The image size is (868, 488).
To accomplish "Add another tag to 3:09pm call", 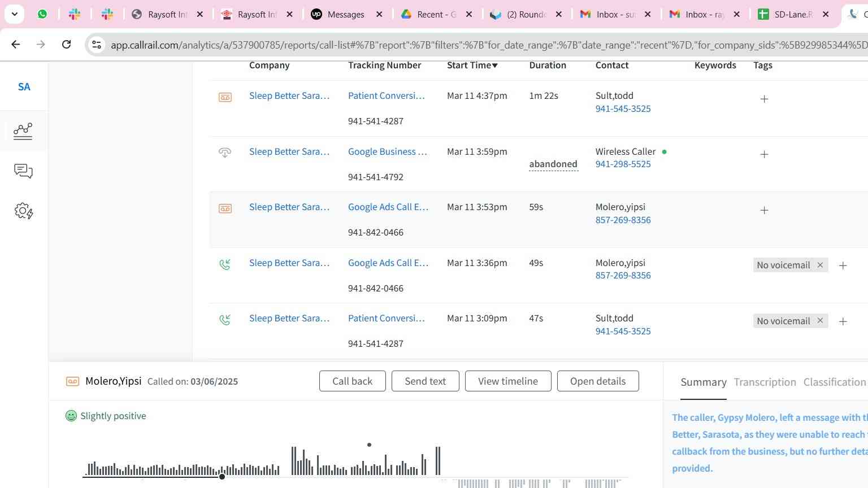I will pos(843,321).
